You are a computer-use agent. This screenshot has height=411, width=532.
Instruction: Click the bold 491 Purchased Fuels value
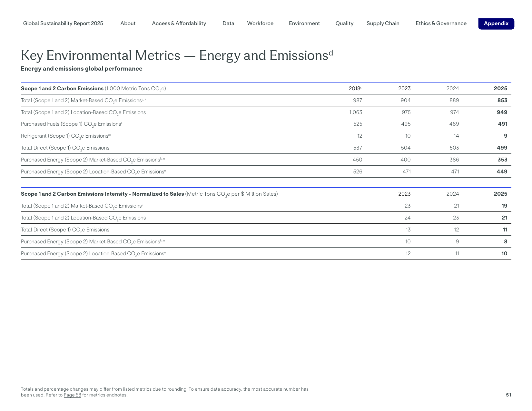coord(503,124)
